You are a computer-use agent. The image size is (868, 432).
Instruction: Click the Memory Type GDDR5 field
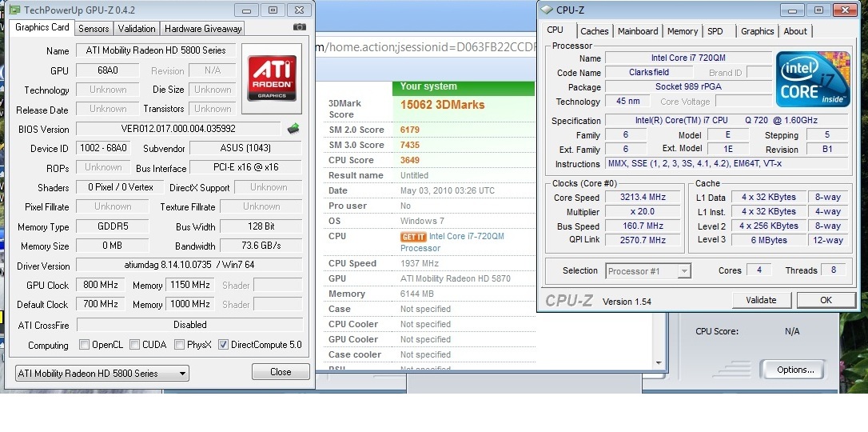pyautogui.click(x=112, y=226)
